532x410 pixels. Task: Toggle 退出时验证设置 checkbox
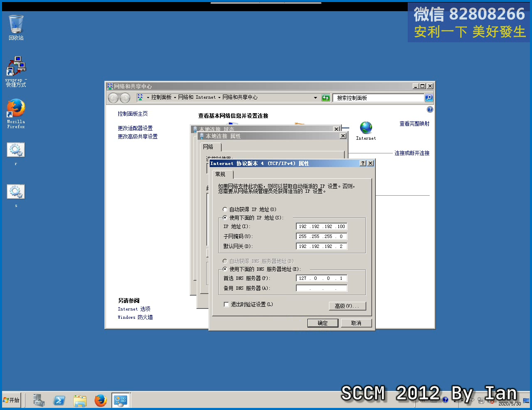(226, 304)
